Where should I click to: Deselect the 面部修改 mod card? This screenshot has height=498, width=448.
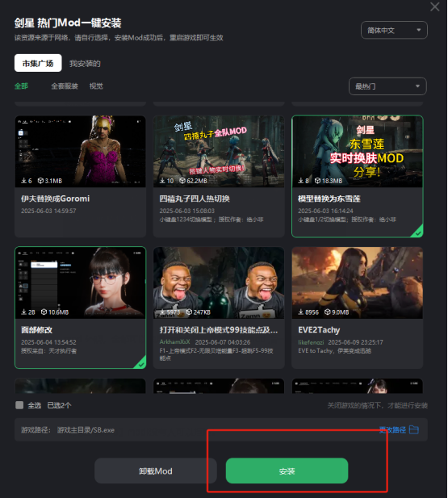coord(81,308)
